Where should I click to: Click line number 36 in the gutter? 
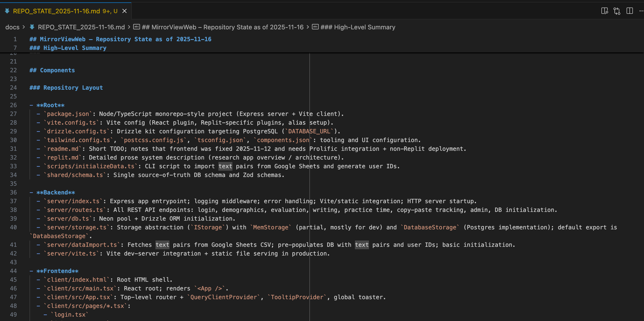(14, 192)
